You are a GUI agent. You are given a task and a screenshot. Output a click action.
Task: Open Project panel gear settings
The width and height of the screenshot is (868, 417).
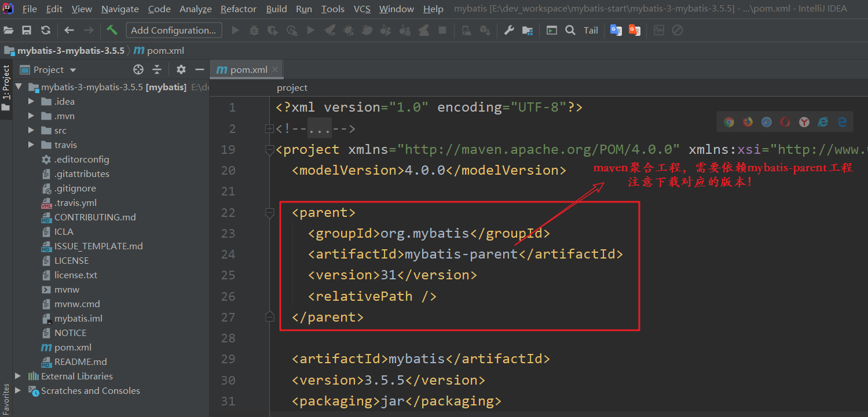click(x=181, y=69)
